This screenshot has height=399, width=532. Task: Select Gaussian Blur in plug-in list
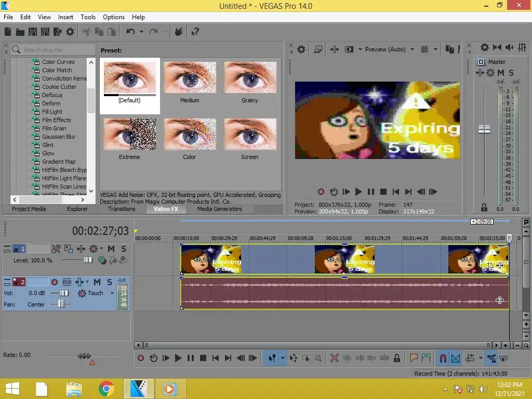(58, 137)
